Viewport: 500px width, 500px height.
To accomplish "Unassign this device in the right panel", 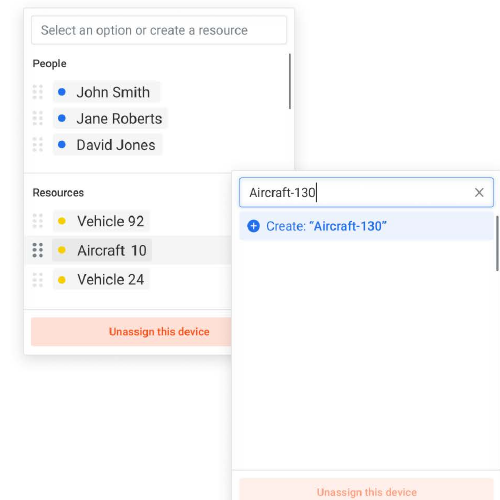I will (x=366, y=489).
